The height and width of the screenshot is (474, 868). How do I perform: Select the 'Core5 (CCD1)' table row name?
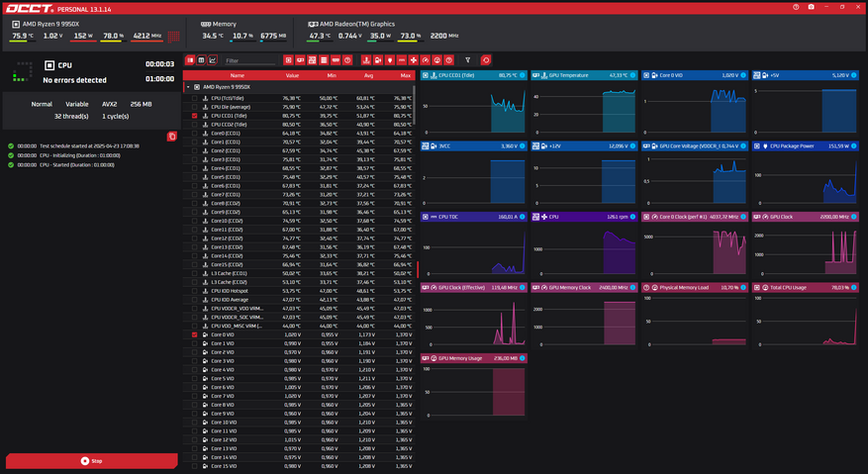pyautogui.click(x=226, y=177)
